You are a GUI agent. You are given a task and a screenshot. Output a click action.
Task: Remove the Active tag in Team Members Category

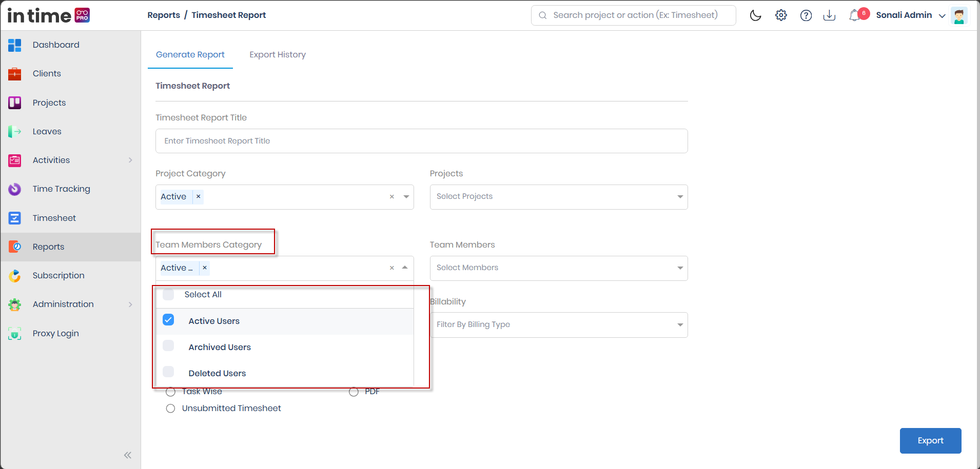[205, 268]
